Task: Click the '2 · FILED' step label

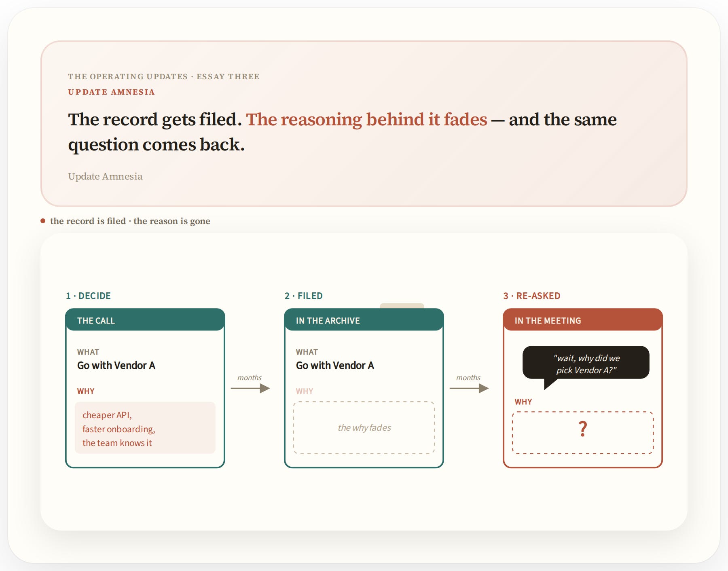Action: point(303,296)
